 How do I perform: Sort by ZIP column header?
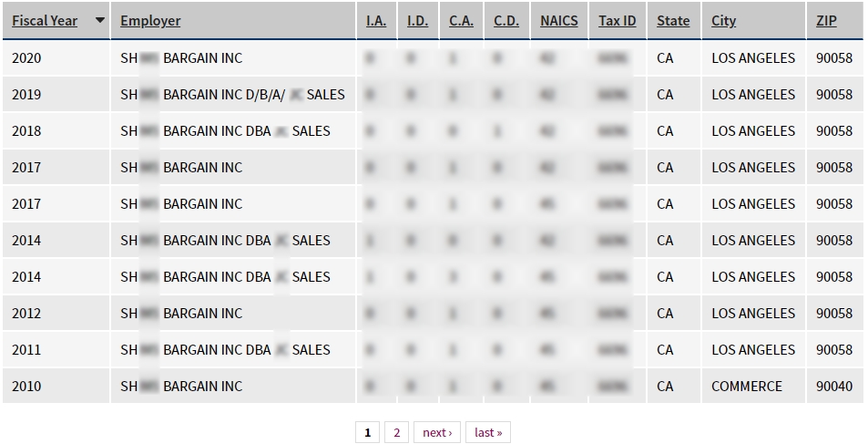(826, 20)
